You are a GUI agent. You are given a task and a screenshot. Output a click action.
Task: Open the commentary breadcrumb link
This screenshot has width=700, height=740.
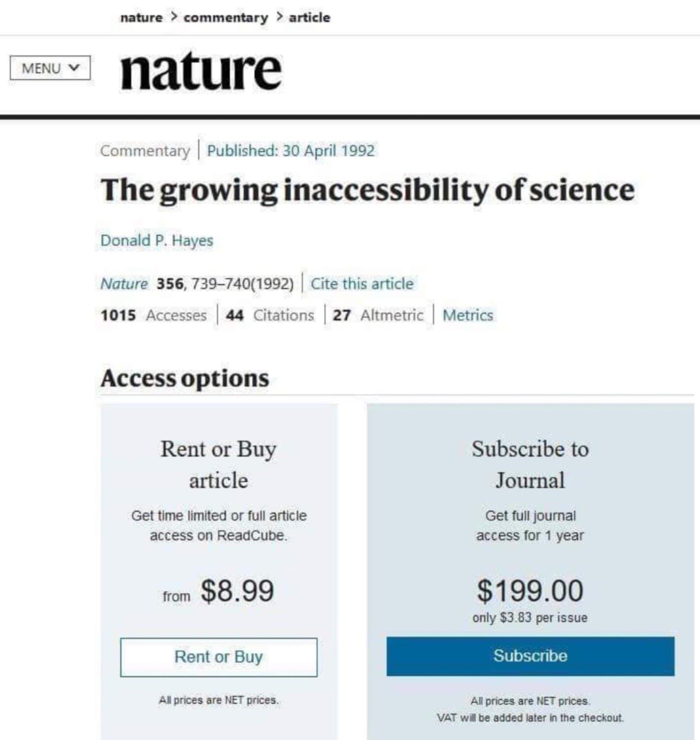pos(226,17)
